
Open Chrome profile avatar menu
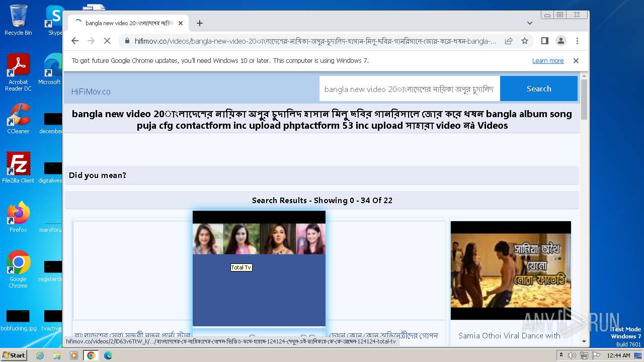click(560, 41)
